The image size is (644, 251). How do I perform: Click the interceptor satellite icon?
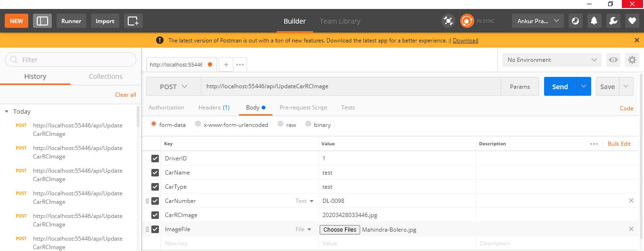[x=448, y=21]
